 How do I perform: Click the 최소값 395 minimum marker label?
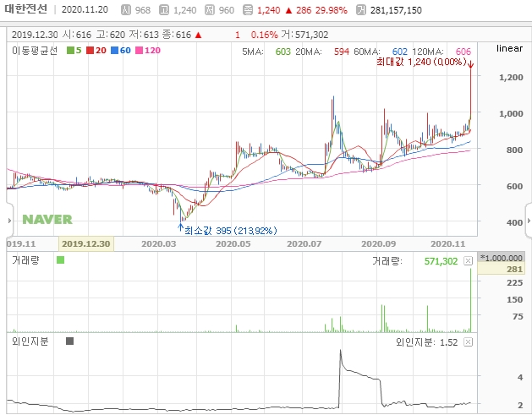click(x=231, y=231)
